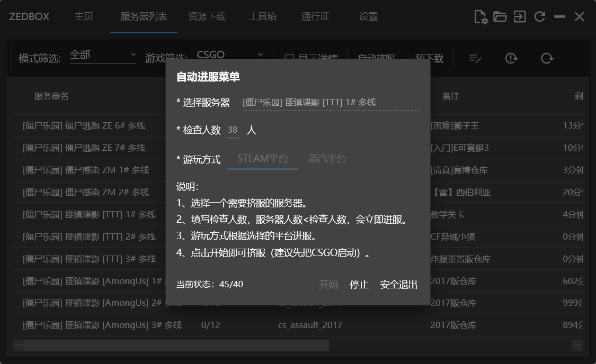This screenshot has width=596, height=364.
Task: Click the horizontal scrollbar thumb
Action: (x=176, y=345)
